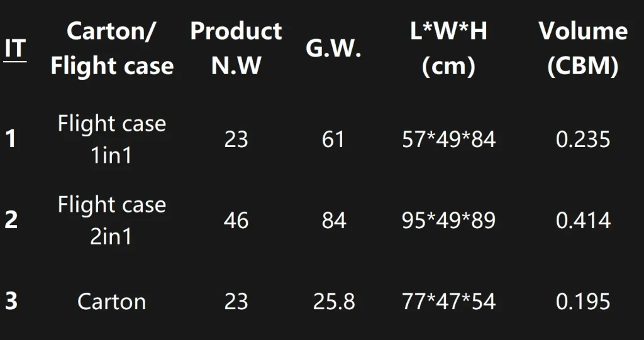Select the Carton/Flight case column header
This screenshot has width=644, height=340.
tap(112, 48)
